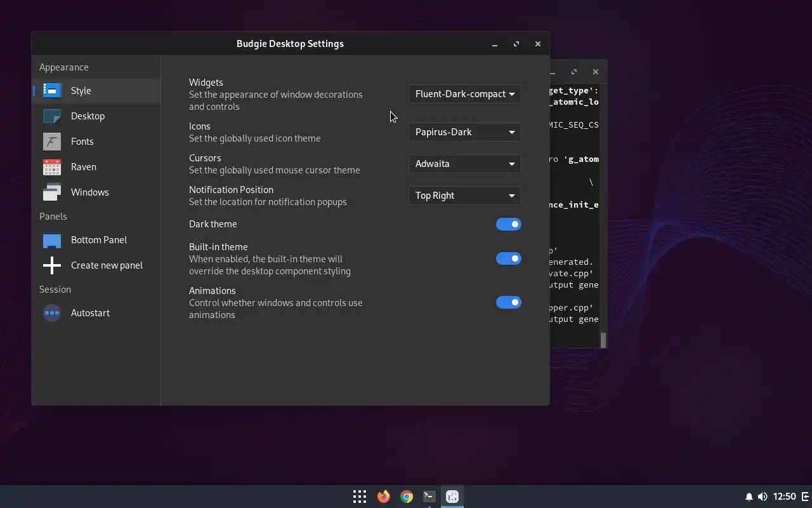Click the Cursors setting title text
The width and height of the screenshot is (812, 508).
click(205, 158)
